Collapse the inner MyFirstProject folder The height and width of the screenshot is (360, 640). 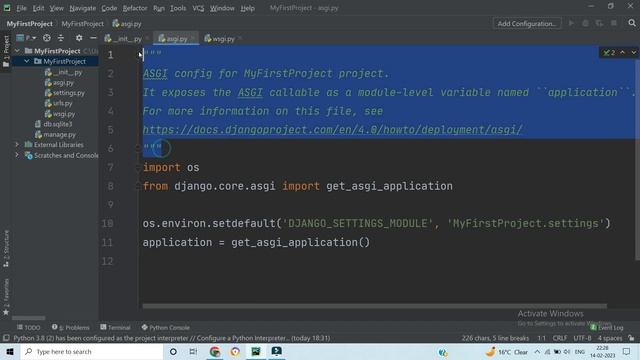[x=27, y=61]
